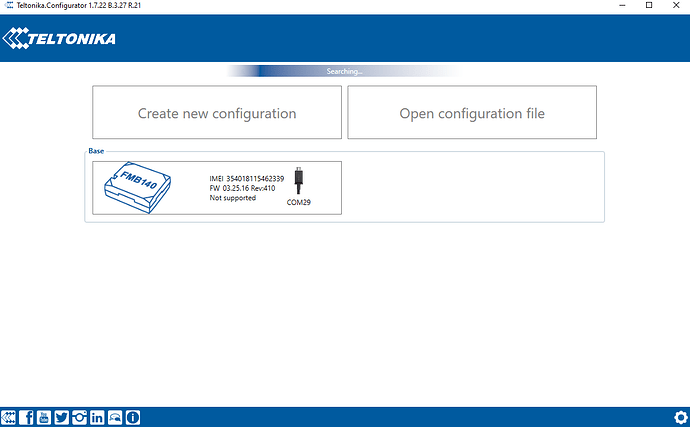Open the settings gear icon

coord(681,417)
